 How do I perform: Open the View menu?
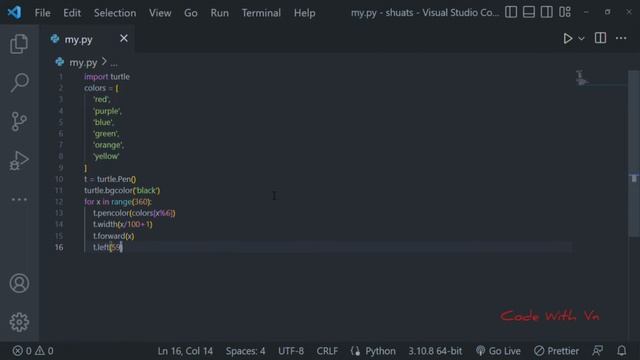(160, 13)
